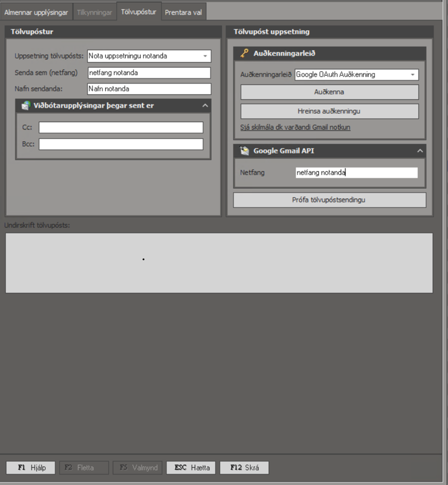
Task: Click the Undirskrift tölvupósts signature box
Action: click(x=219, y=263)
